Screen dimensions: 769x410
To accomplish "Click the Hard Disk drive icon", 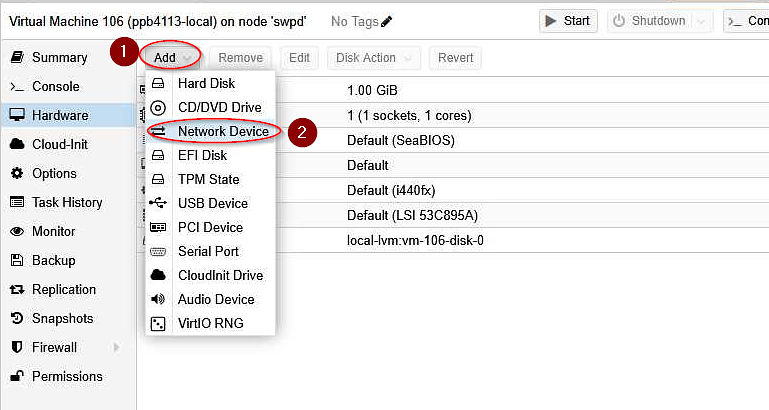I will 158,83.
